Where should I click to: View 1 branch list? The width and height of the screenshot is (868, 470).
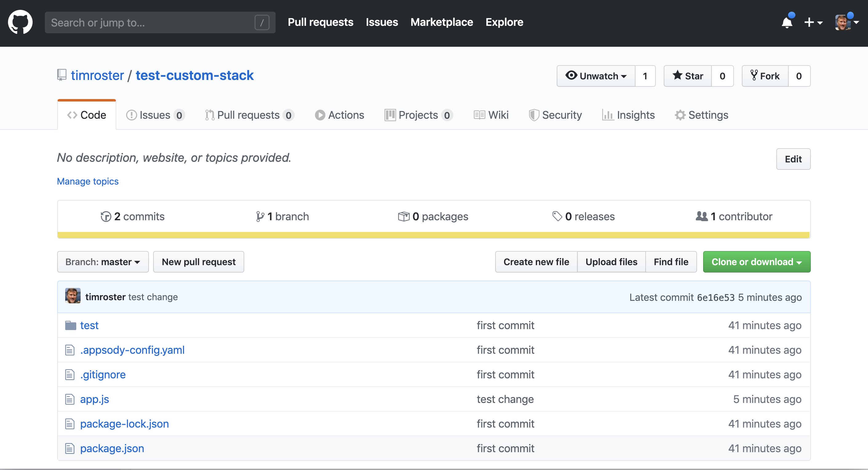tap(282, 216)
